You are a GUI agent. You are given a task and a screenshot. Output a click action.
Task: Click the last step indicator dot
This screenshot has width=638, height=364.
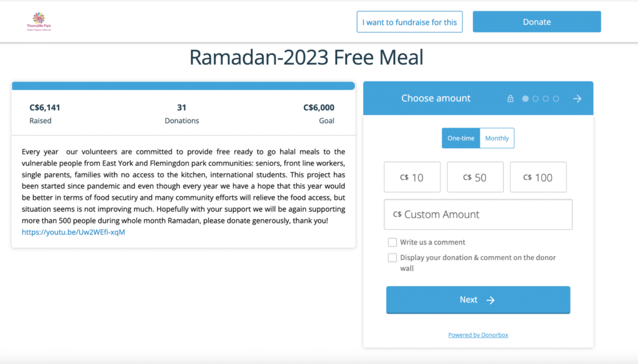point(556,98)
